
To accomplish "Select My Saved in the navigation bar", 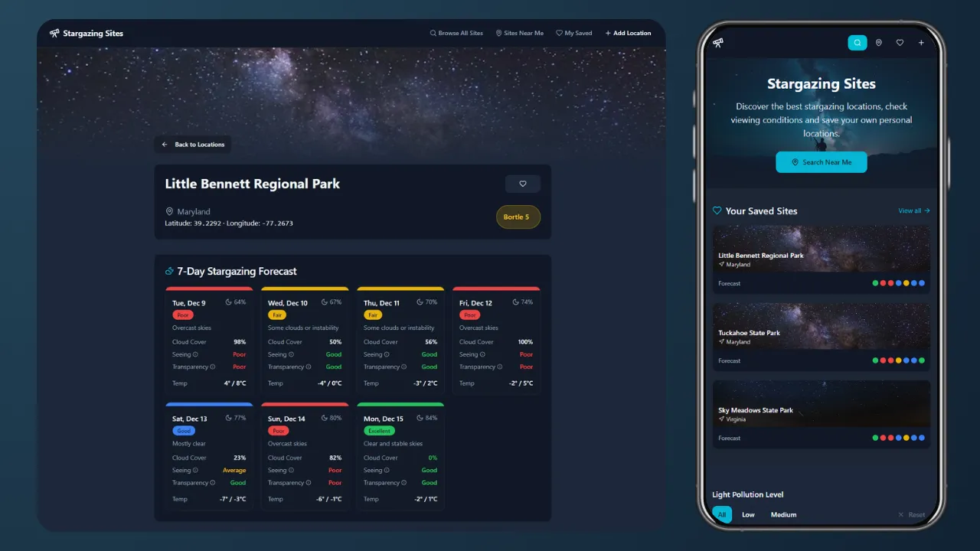I will (574, 33).
